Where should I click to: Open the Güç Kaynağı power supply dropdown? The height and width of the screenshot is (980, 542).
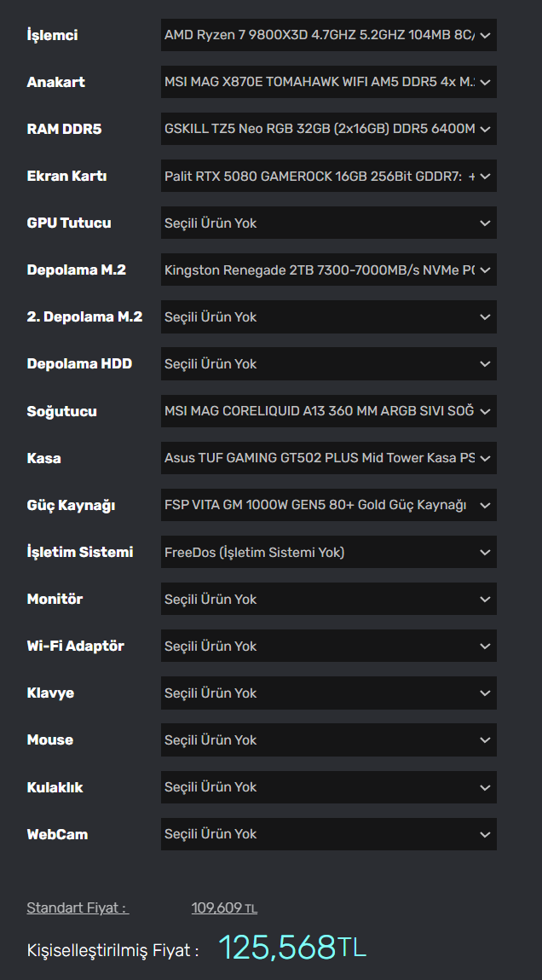(x=328, y=505)
